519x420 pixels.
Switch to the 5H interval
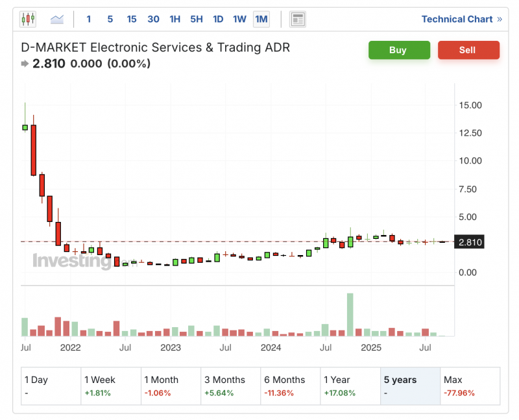pos(197,19)
